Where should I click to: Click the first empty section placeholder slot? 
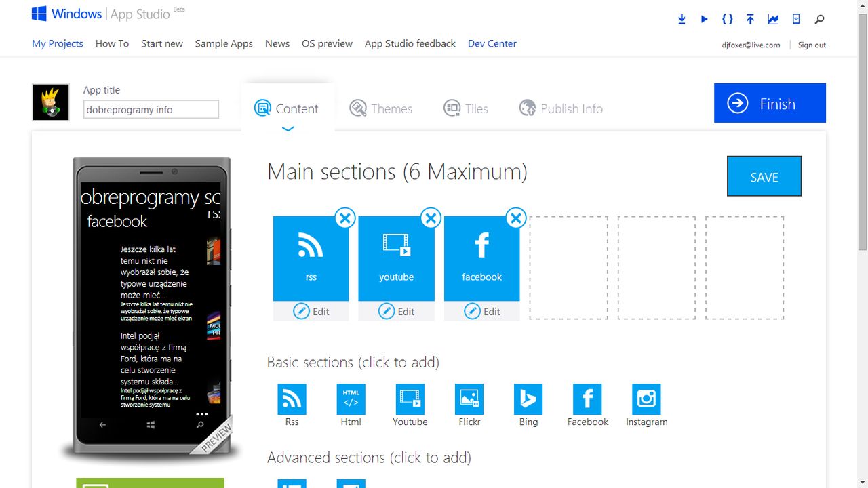click(x=568, y=268)
